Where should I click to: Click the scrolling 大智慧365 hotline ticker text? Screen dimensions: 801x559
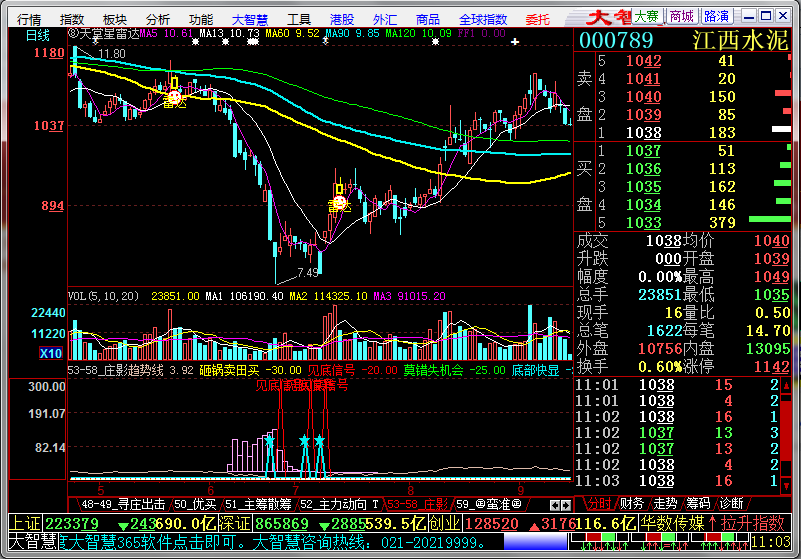tap(274, 542)
